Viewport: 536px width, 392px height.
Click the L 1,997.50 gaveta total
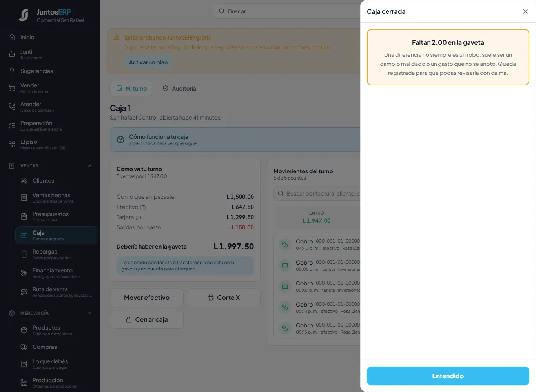pos(234,247)
